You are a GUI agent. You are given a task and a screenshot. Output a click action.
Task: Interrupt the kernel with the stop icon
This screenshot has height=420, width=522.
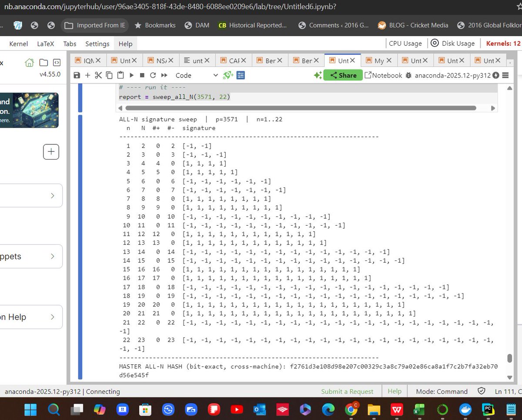[142, 75]
